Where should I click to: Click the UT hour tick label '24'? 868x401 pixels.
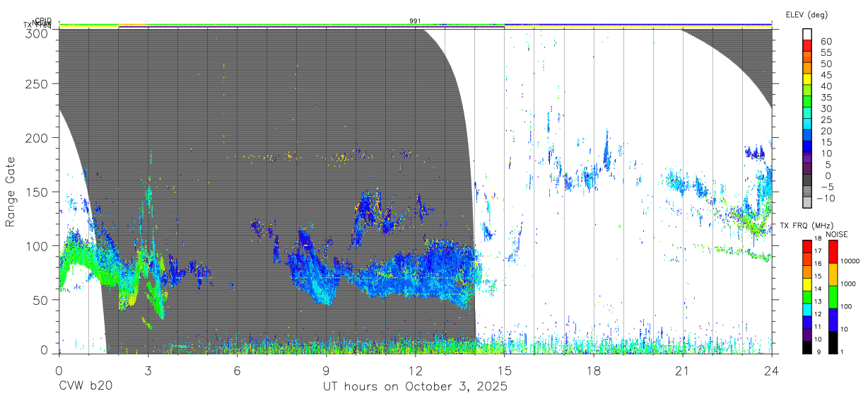pos(771,370)
